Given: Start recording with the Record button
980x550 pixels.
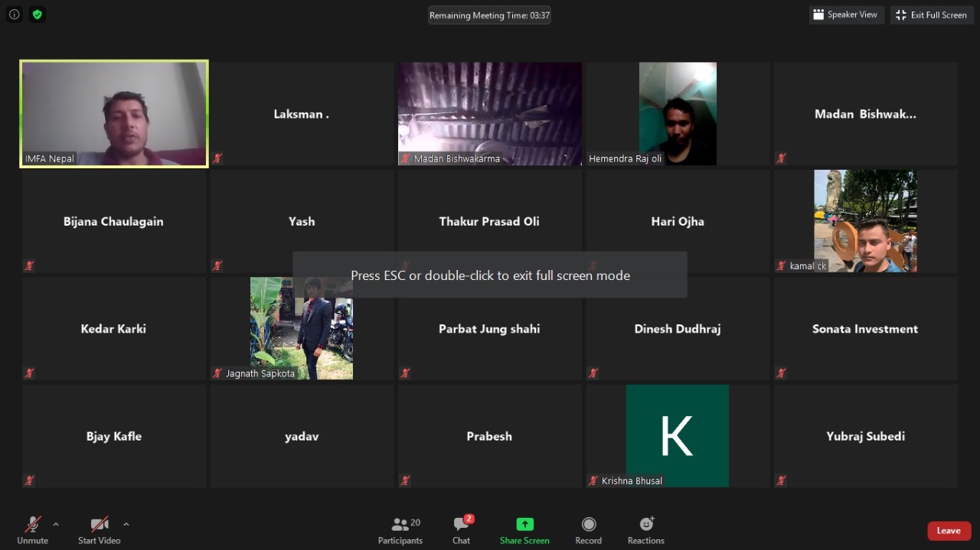Looking at the screenshot, I should click(x=588, y=530).
